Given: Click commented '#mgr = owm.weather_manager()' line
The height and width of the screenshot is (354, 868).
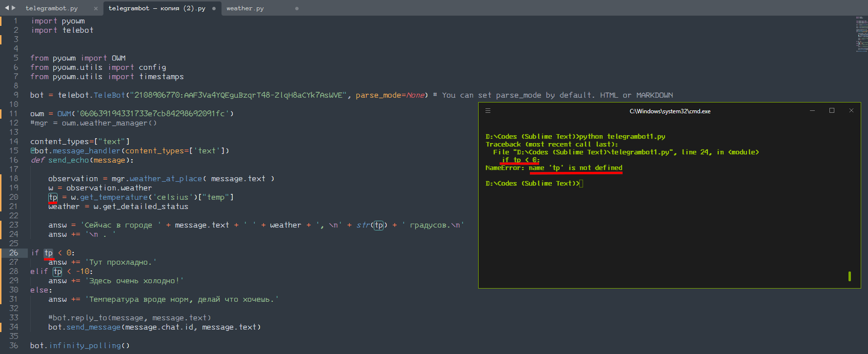Looking at the screenshot, I should click(94, 123).
